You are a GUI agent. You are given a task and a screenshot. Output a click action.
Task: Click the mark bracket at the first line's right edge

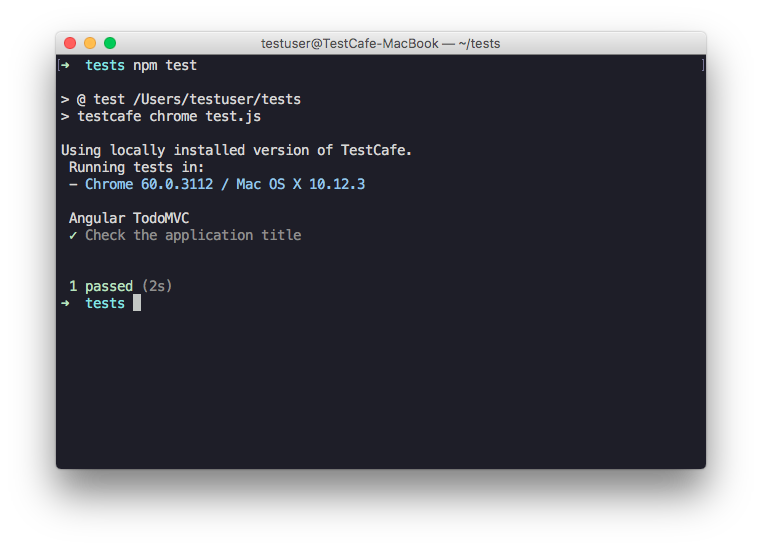point(703,66)
